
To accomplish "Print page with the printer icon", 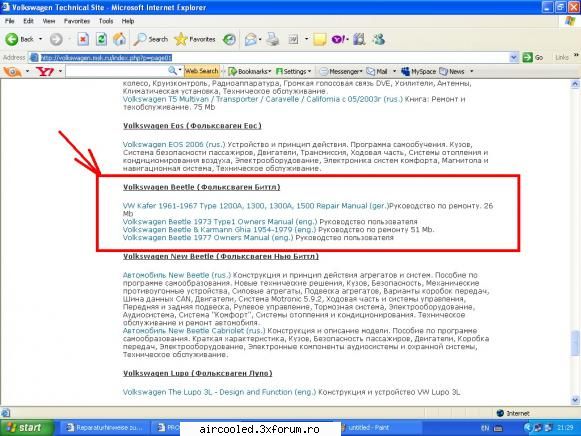I will click(273, 39).
